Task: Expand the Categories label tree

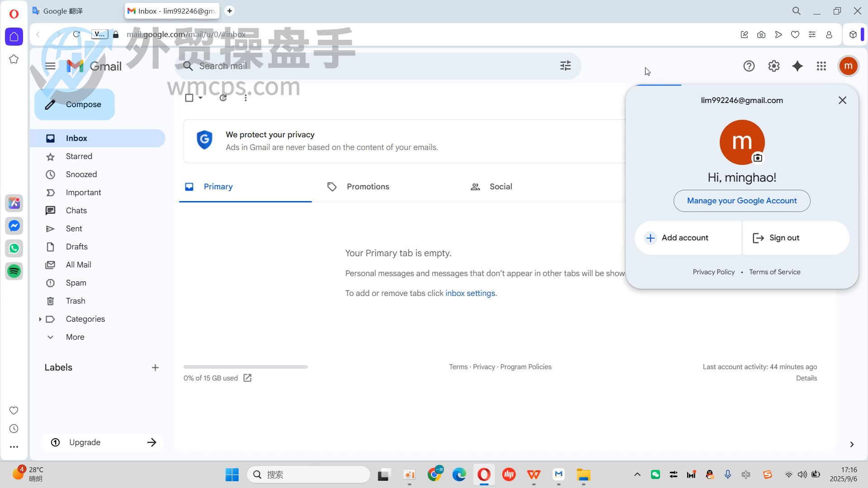Action: 40,319
